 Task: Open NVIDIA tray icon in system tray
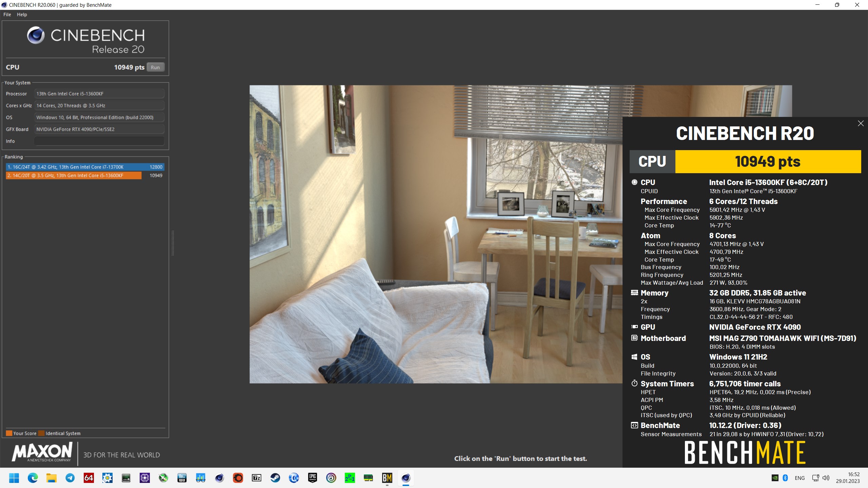click(775, 478)
